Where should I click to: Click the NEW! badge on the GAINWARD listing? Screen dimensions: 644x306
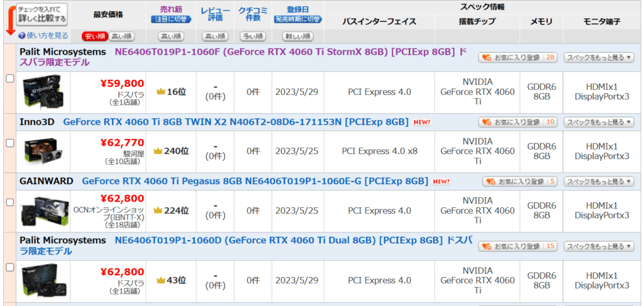tap(441, 182)
